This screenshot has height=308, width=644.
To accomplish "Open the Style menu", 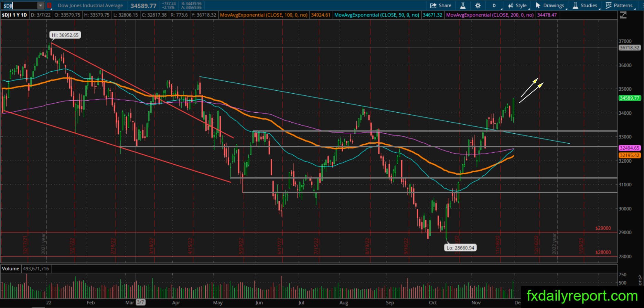I will (518, 6).
